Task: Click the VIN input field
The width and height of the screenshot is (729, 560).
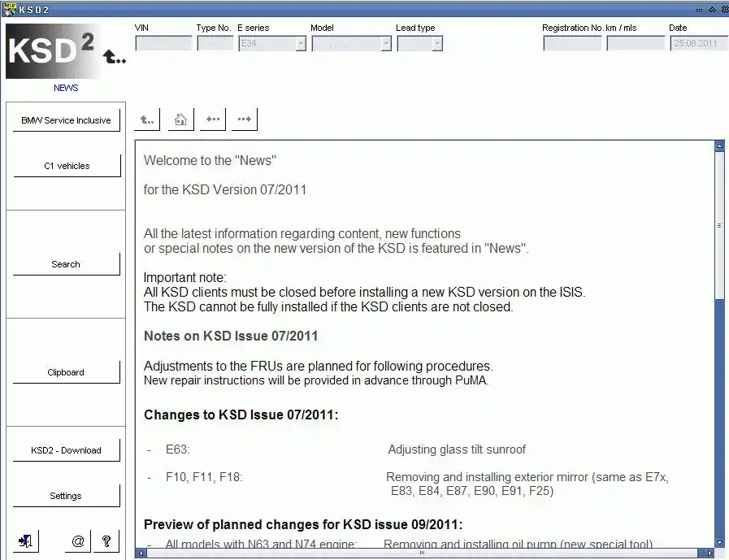Action: click(x=163, y=43)
